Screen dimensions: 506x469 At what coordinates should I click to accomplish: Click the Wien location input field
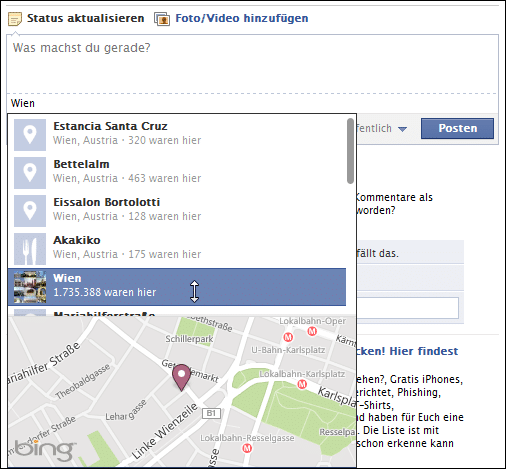[x=252, y=103]
